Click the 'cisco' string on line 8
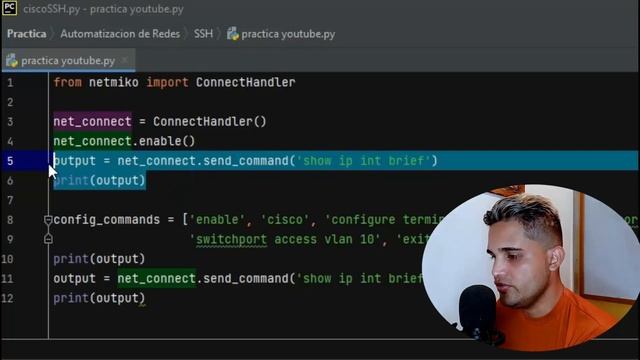Viewport: 640px width, 360px height. 284,220
